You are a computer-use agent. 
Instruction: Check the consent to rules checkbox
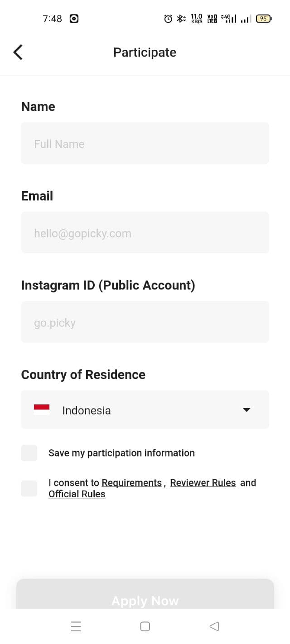coord(29,488)
